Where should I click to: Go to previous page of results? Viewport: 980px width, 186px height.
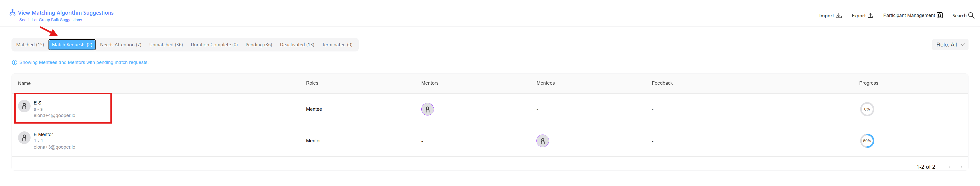[x=949, y=167]
